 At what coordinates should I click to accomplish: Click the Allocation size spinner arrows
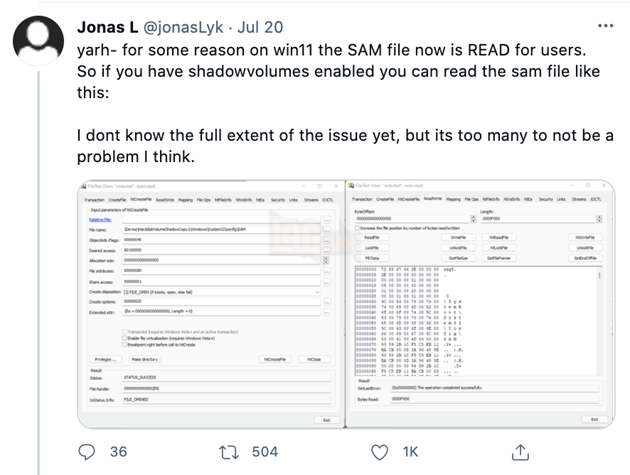[326, 259]
